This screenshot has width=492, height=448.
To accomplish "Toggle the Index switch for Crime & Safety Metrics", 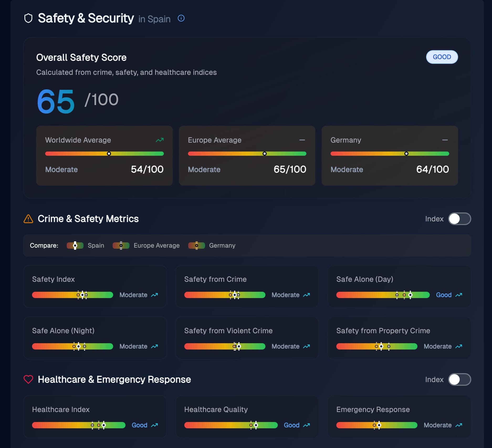I will click(x=459, y=219).
